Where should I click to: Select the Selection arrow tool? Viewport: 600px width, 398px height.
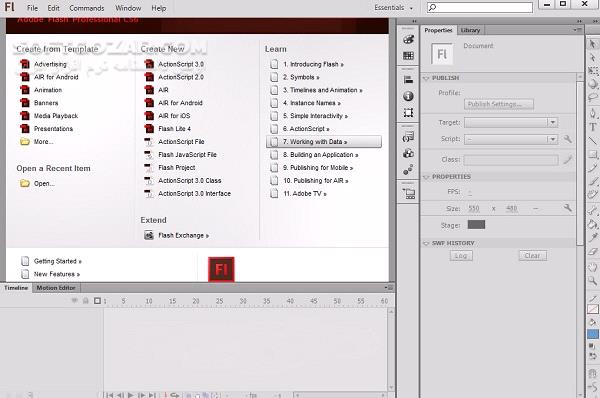click(593, 44)
